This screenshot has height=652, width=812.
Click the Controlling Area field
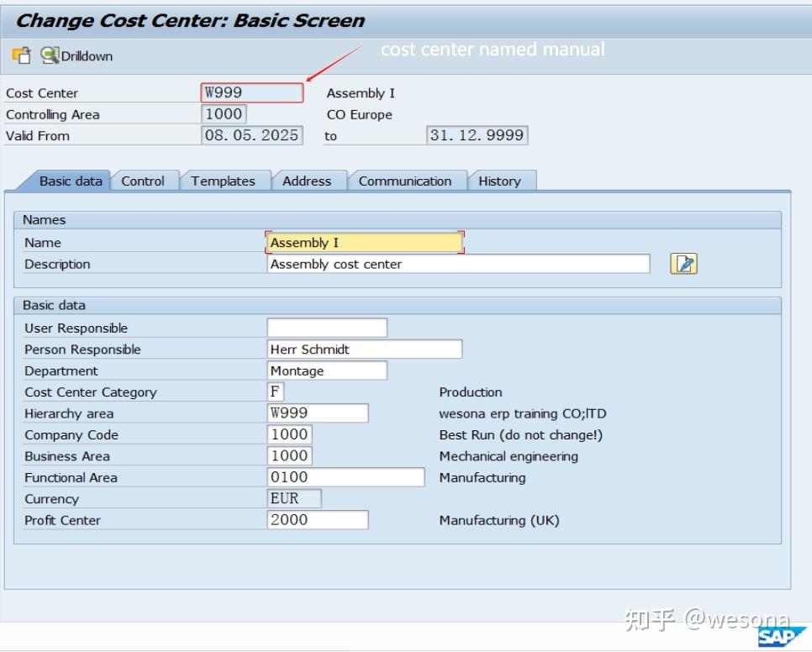[224, 113]
